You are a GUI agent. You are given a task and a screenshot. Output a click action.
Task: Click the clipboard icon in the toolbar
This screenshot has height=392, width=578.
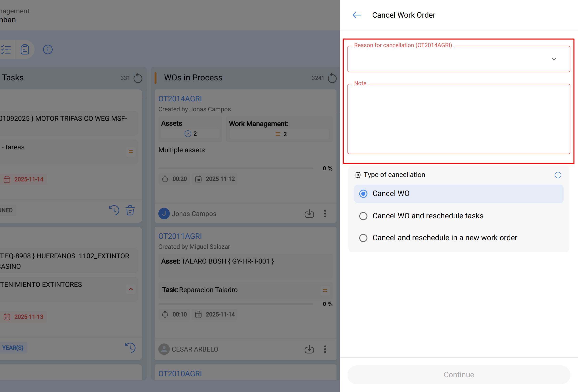tap(25, 49)
